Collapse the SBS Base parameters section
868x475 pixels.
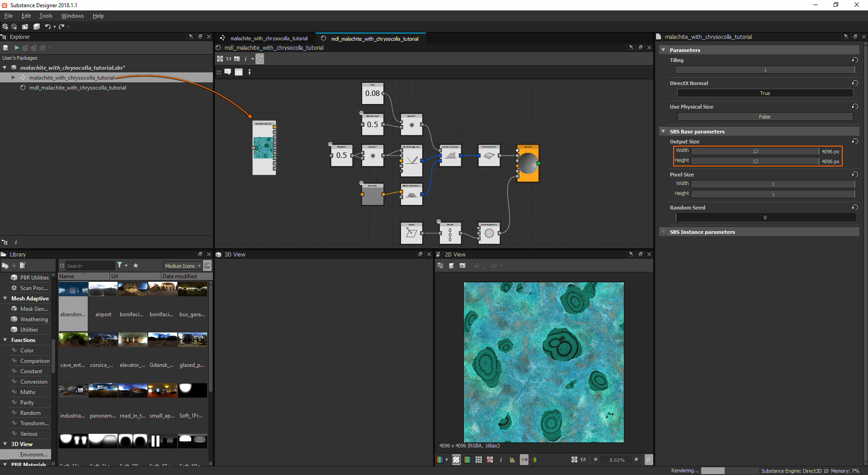[x=663, y=132]
